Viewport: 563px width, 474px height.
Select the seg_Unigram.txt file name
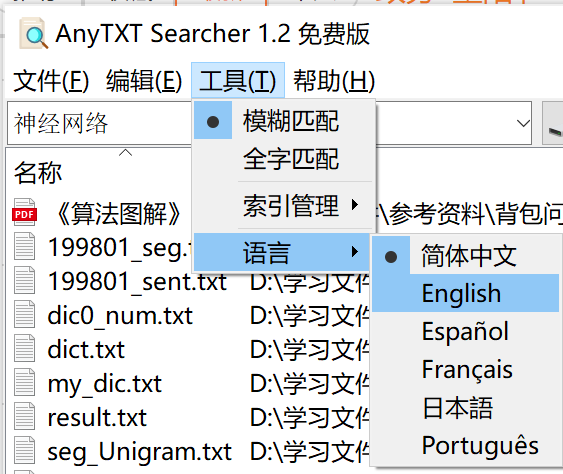[x=139, y=452]
